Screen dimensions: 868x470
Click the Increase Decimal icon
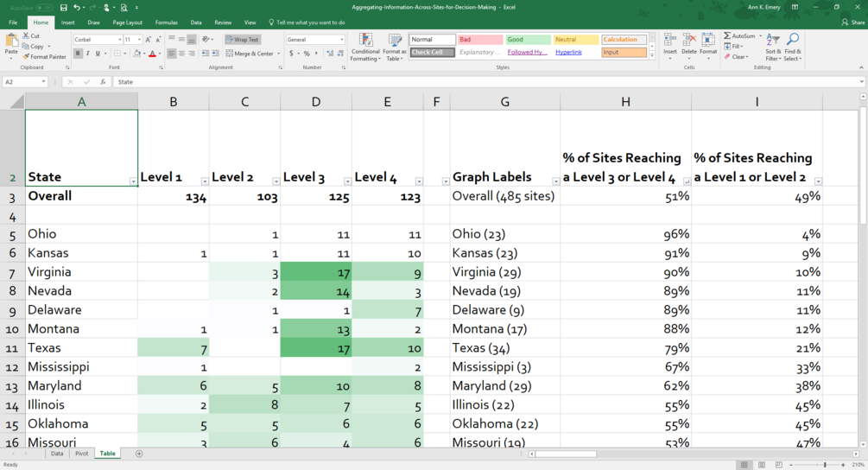(x=331, y=54)
